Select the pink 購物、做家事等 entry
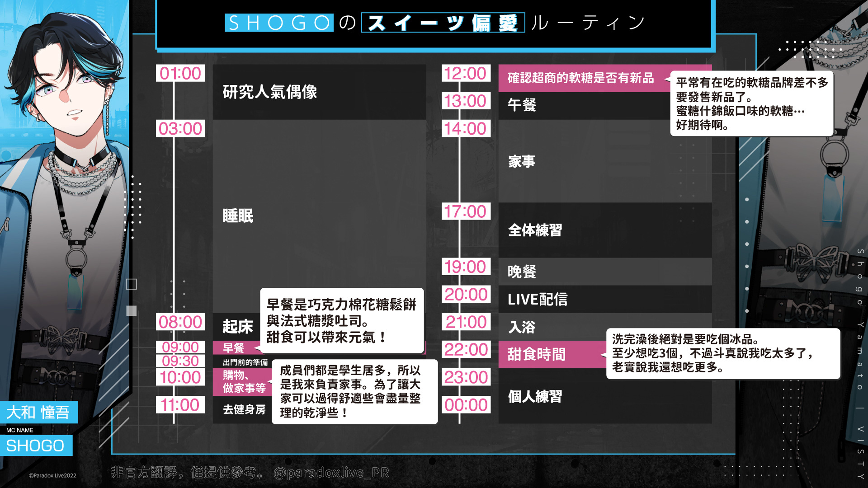Screen dimensions: 868x488 [242, 382]
